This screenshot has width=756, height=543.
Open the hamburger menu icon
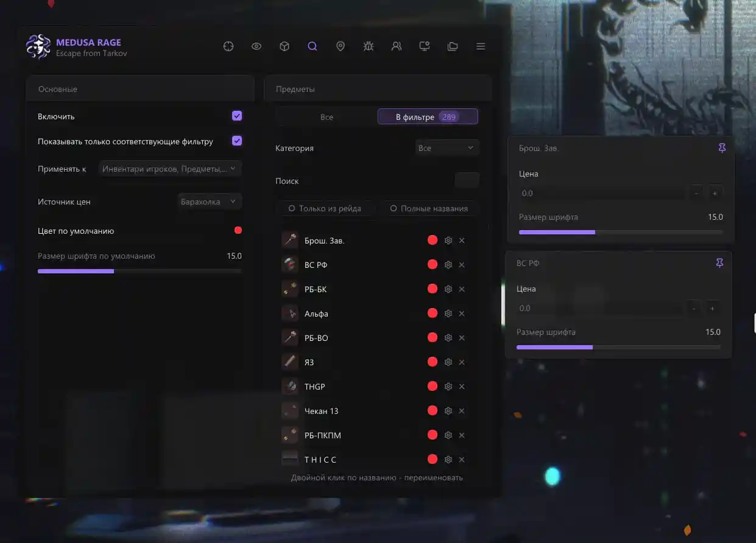click(x=481, y=46)
